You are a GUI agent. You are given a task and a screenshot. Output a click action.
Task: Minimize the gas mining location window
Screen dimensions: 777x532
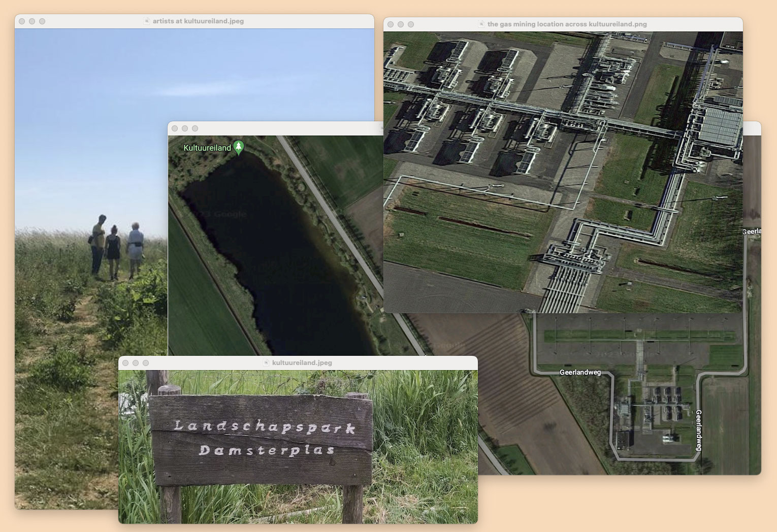click(401, 24)
